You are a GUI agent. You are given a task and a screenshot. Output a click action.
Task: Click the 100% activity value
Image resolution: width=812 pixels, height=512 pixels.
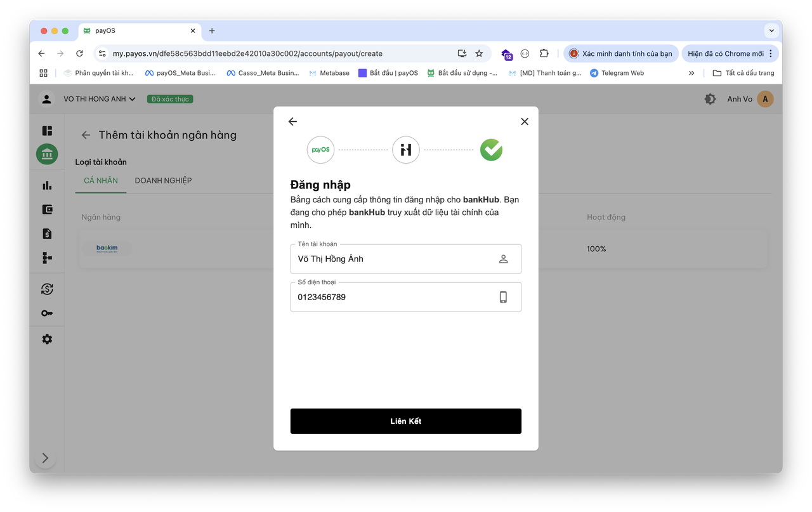click(596, 249)
